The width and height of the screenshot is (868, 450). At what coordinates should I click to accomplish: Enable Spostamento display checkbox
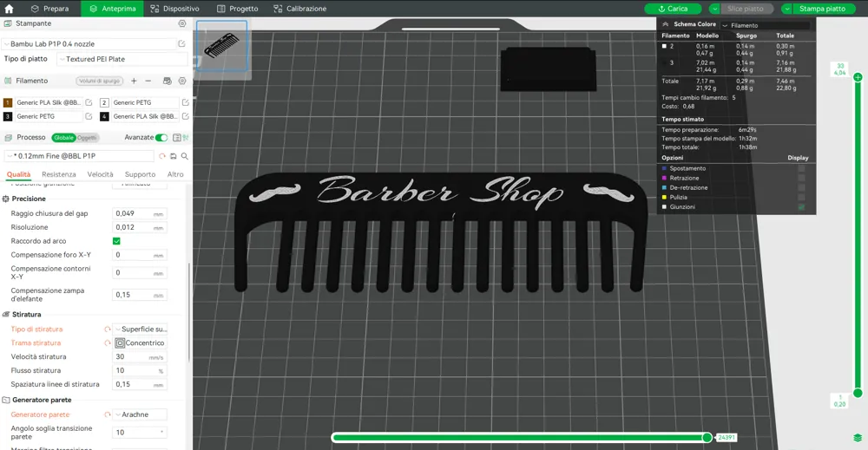801,168
